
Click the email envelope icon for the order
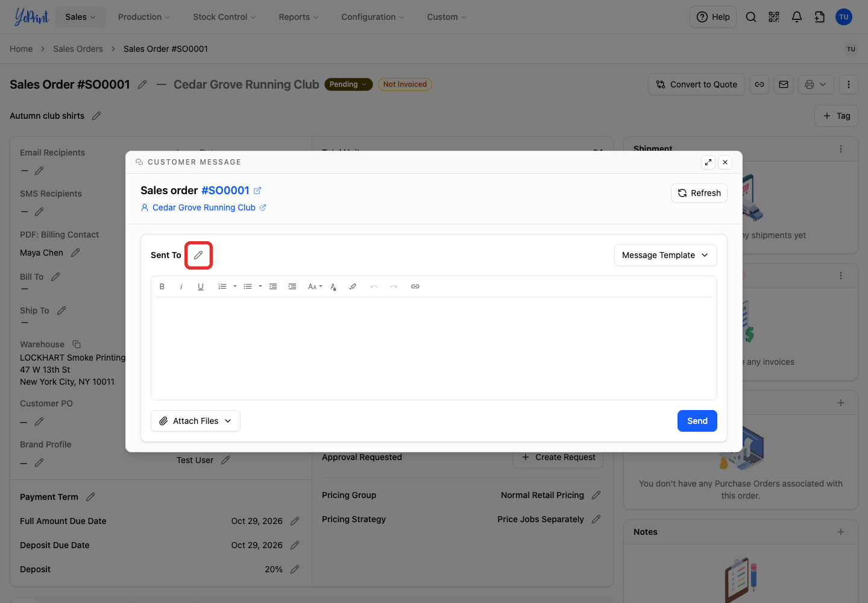[784, 84]
